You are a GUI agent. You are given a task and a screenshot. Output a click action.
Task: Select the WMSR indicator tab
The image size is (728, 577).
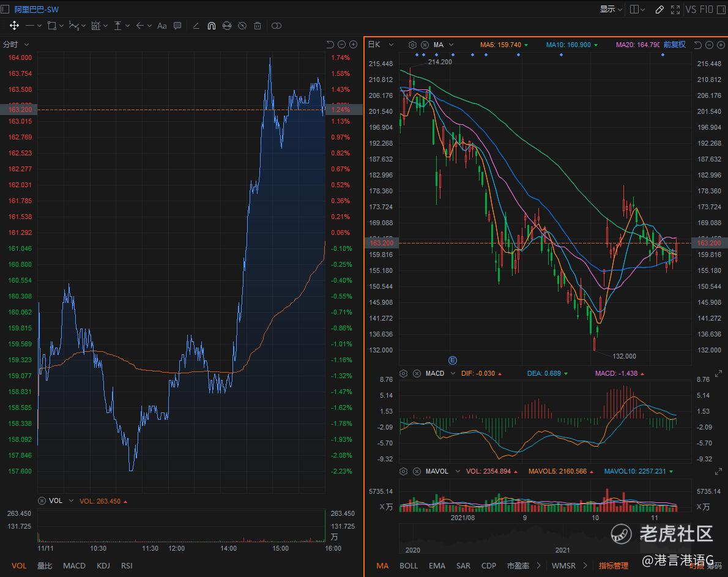(563, 566)
